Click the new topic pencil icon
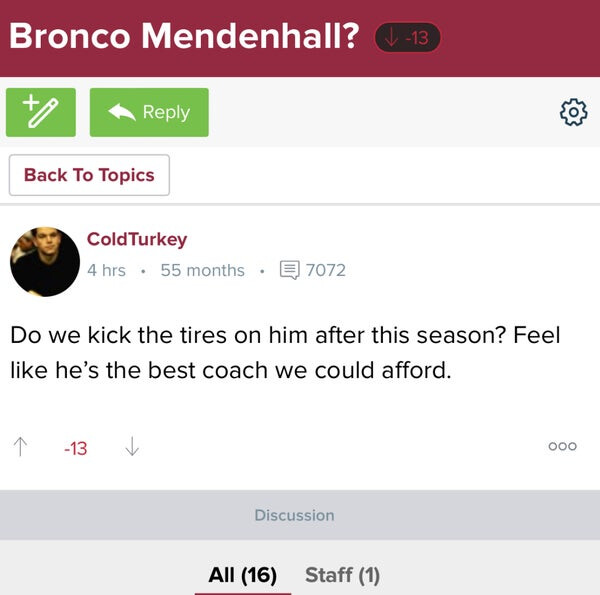Screen dimensions: 600x595 pos(41,112)
